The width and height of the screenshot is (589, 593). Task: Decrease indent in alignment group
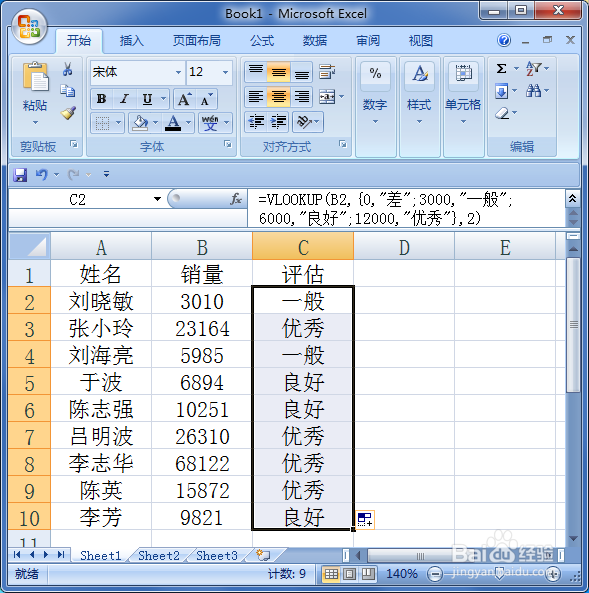coord(256,121)
